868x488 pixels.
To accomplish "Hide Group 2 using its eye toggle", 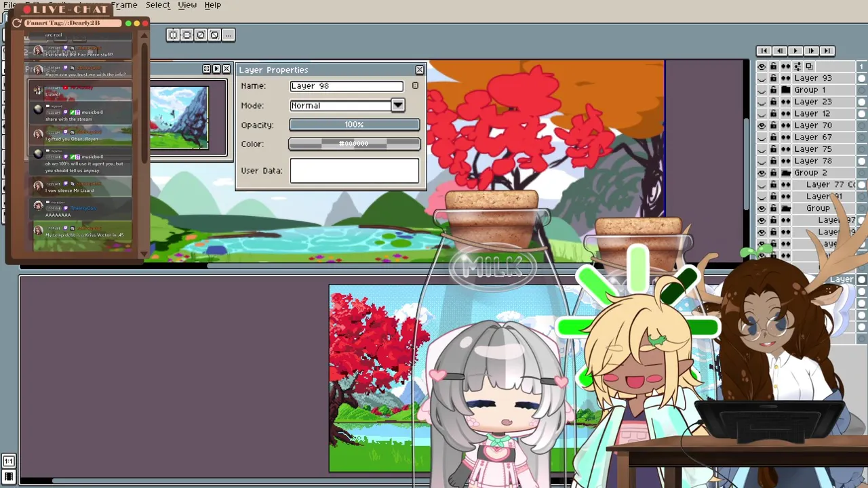I will (x=762, y=173).
